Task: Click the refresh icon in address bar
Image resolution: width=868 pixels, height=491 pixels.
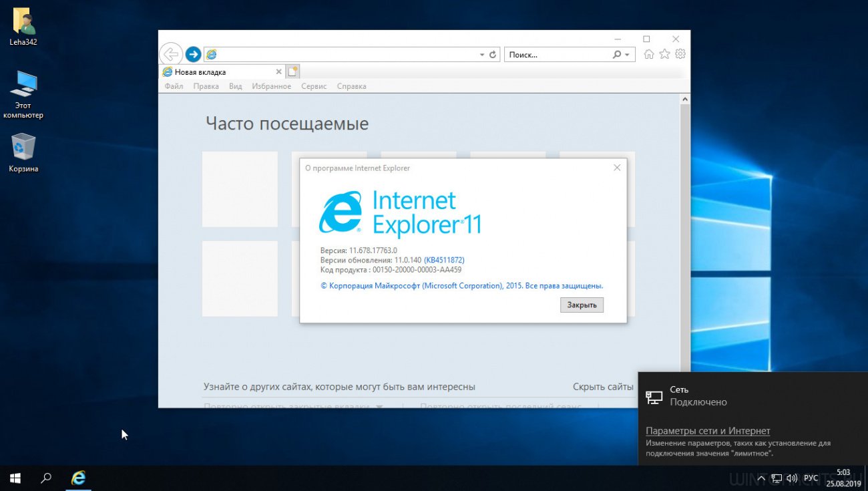Action: tap(493, 55)
